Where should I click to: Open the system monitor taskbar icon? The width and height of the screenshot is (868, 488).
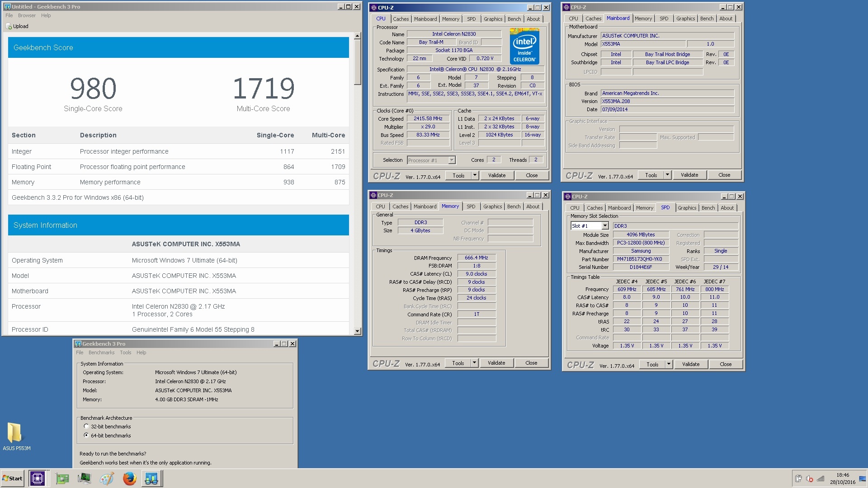tap(84, 479)
